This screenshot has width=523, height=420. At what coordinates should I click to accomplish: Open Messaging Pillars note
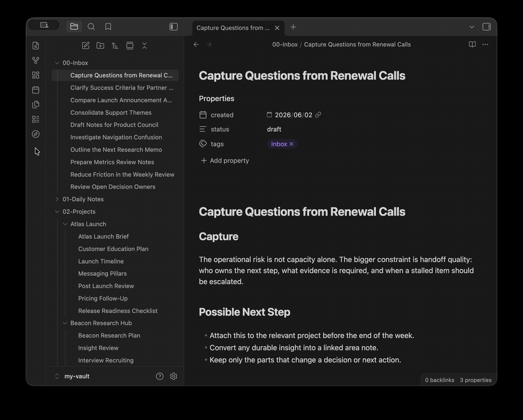click(102, 274)
